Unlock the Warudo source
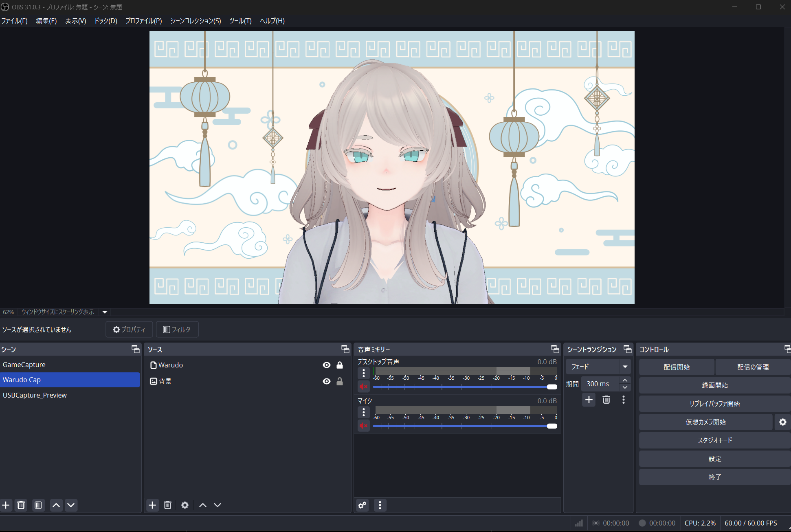 tap(340, 365)
